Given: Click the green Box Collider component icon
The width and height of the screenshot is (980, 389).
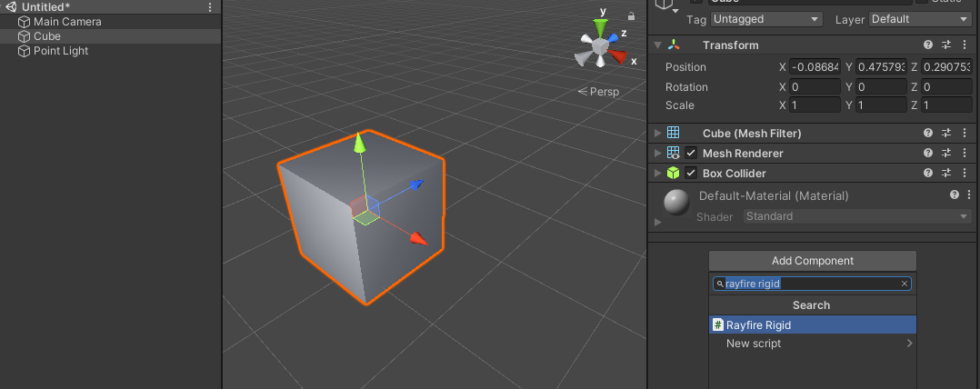Looking at the screenshot, I should 673,173.
